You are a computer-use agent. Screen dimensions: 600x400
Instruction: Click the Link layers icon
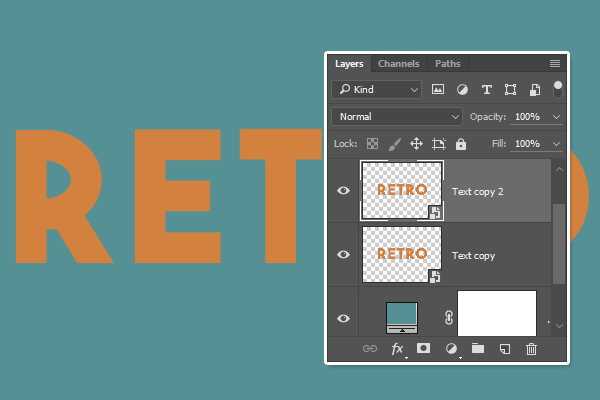point(370,349)
